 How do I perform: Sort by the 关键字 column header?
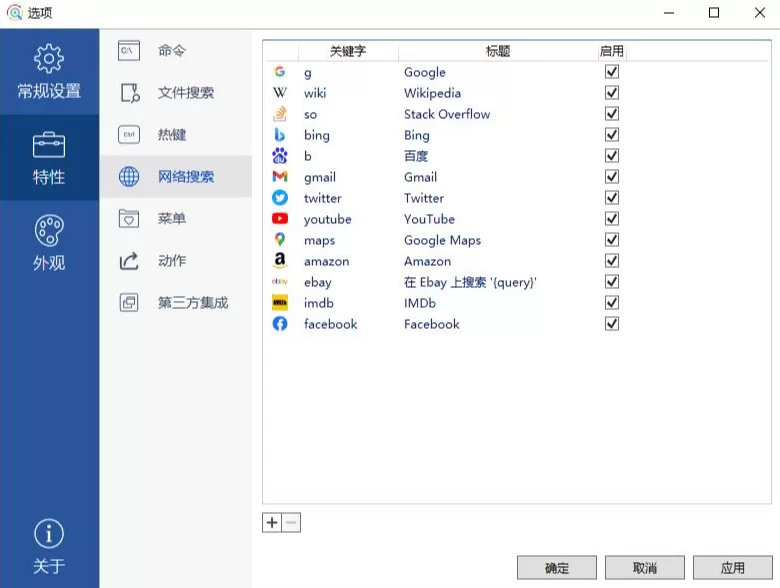click(x=348, y=51)
